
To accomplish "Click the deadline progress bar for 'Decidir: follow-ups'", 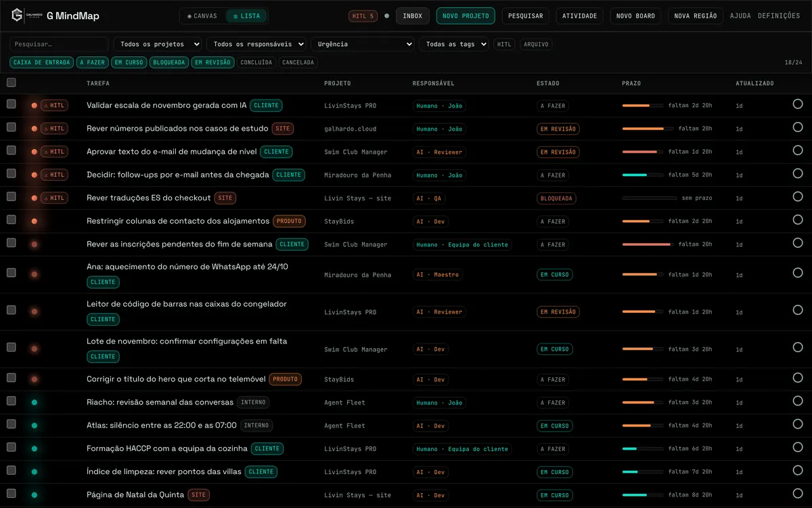I will point(642,175).
